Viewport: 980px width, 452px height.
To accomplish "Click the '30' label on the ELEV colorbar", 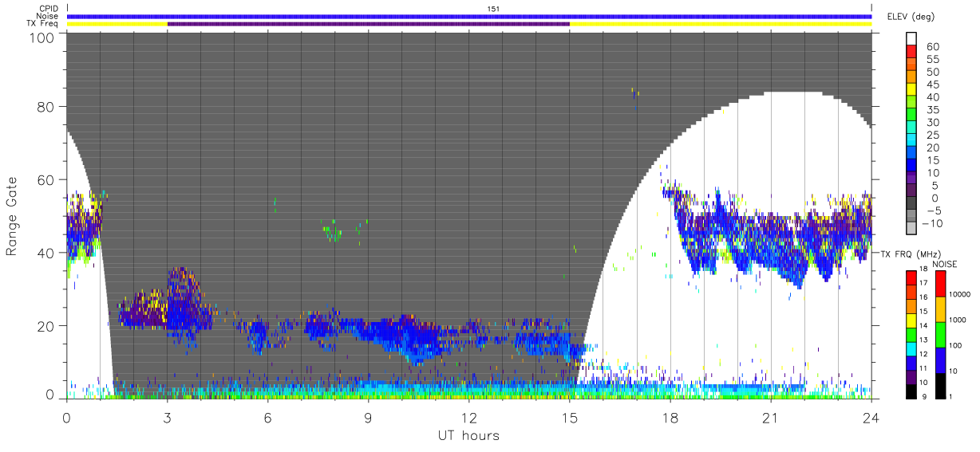I will (x=933, y=123).
